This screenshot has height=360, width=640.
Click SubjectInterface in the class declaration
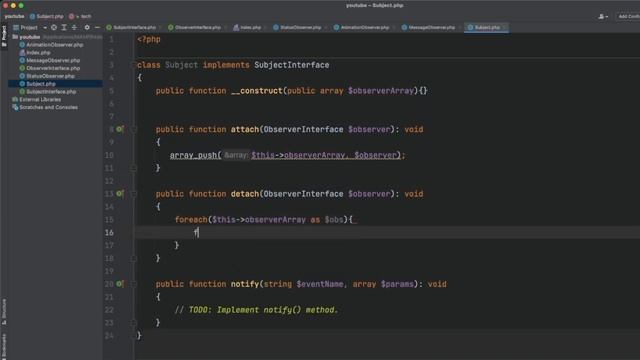point(291,65)
